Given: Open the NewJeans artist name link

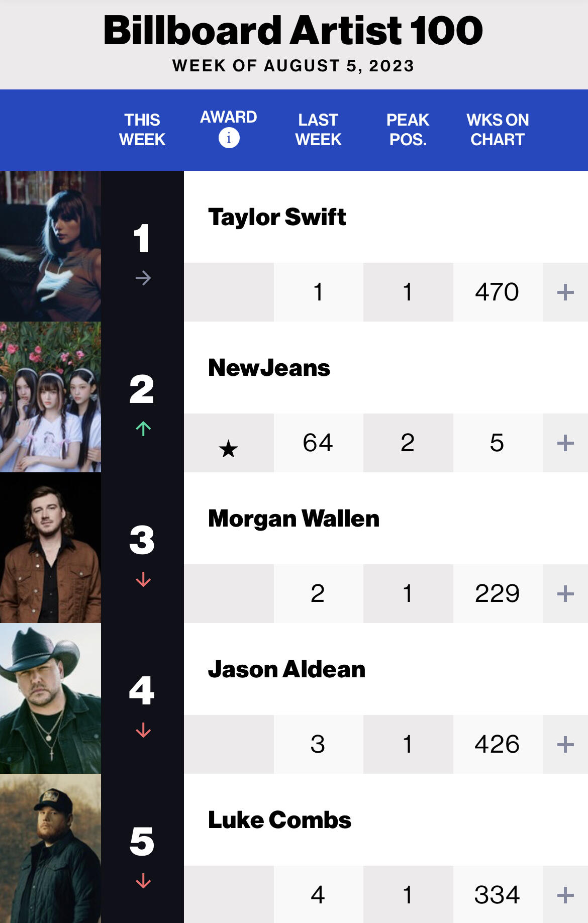Looking at the screenshot, I should (269, 368).
